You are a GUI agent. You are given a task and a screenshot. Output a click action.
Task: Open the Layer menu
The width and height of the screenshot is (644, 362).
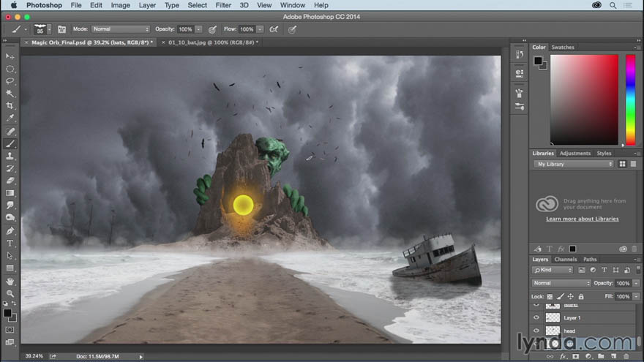pyautogui.click(x=147, y=5)
